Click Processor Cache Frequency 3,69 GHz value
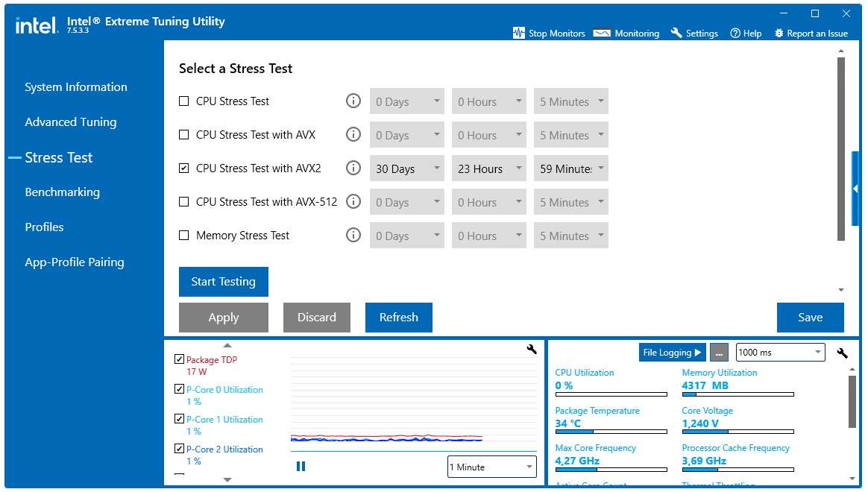Viewport: 868px width, 492px height. [x=704, y=461]
